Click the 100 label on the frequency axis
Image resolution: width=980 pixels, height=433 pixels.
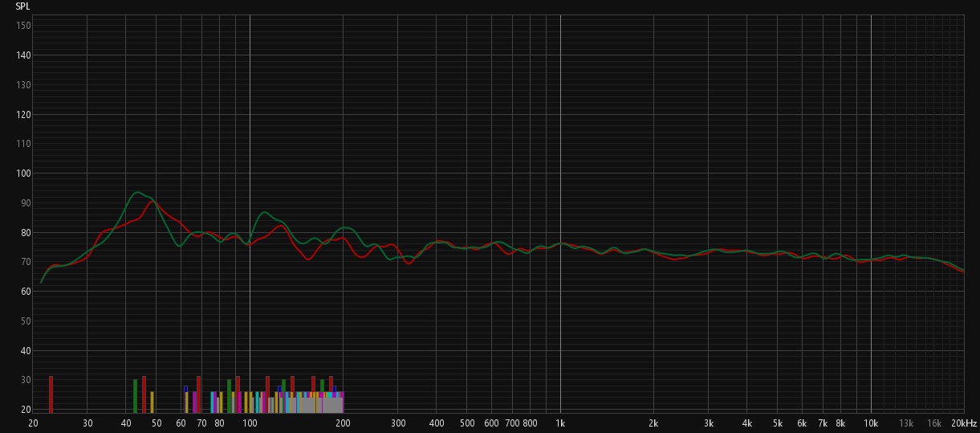tap(250, 423)
